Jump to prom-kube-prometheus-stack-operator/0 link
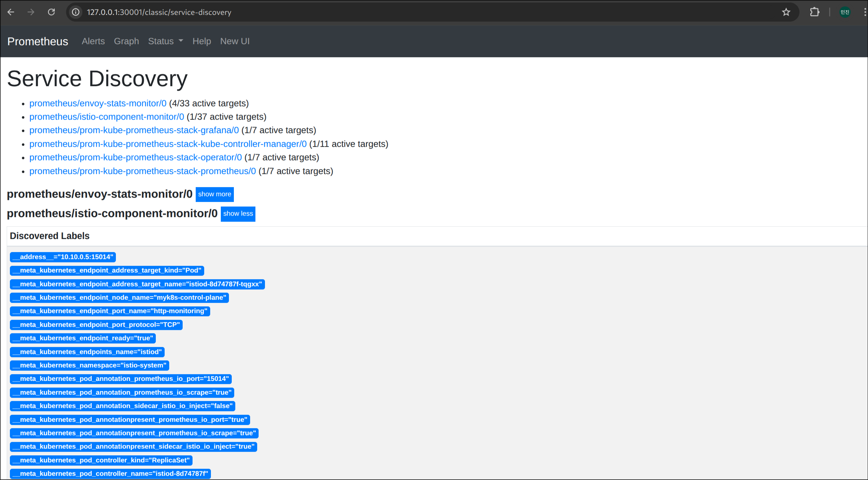The width and height of the screenshot is (868, 480). [136, 157]
